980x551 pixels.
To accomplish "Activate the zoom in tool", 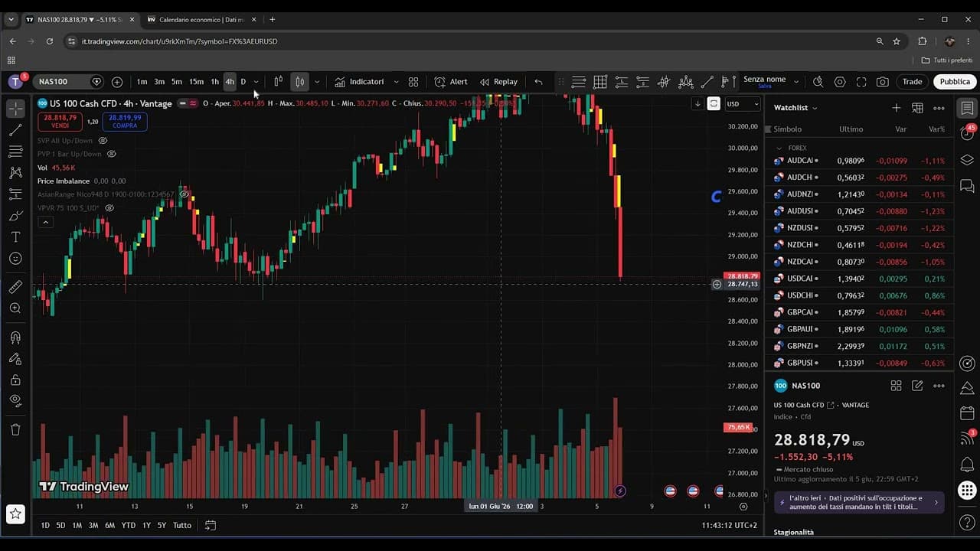I will coord(15,308).
